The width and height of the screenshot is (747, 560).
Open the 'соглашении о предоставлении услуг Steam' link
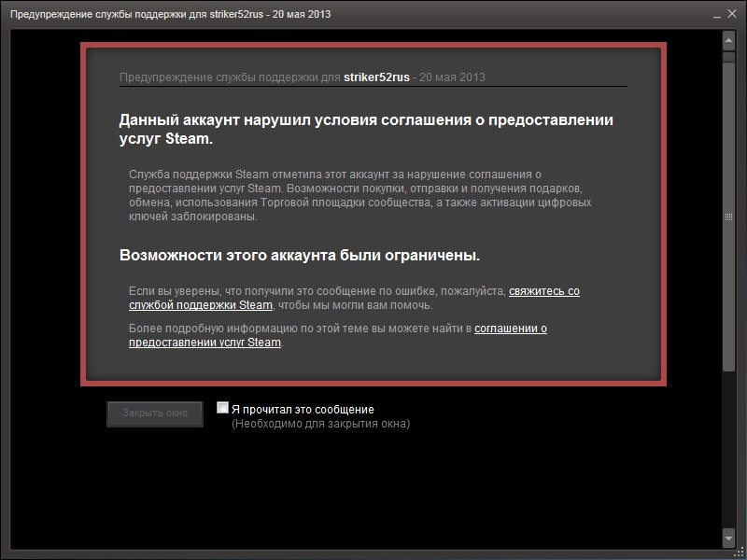pyautogui.click(x=510, y=329)
